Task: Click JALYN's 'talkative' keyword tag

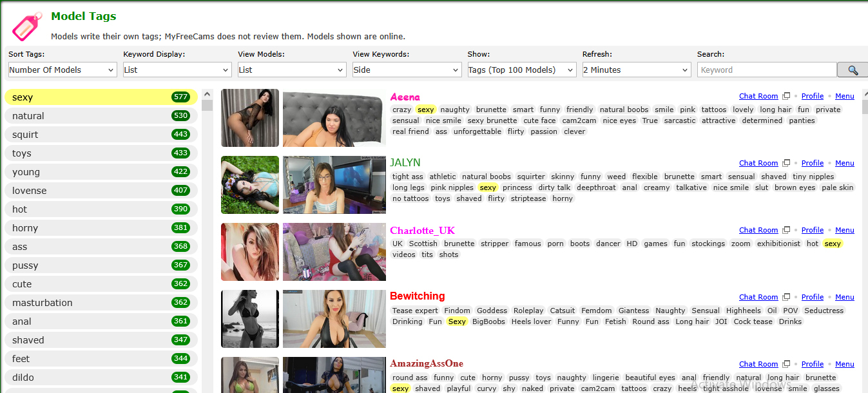Action: point(691,187)
